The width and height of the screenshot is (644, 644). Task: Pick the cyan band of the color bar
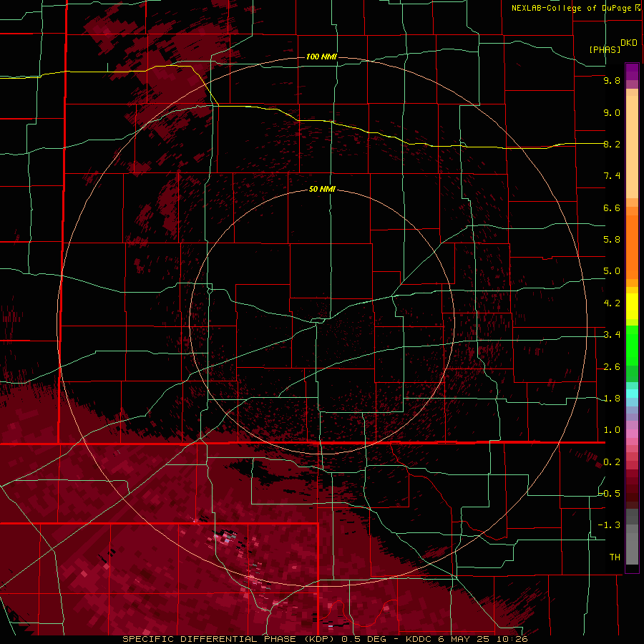(x=632, y=394)
